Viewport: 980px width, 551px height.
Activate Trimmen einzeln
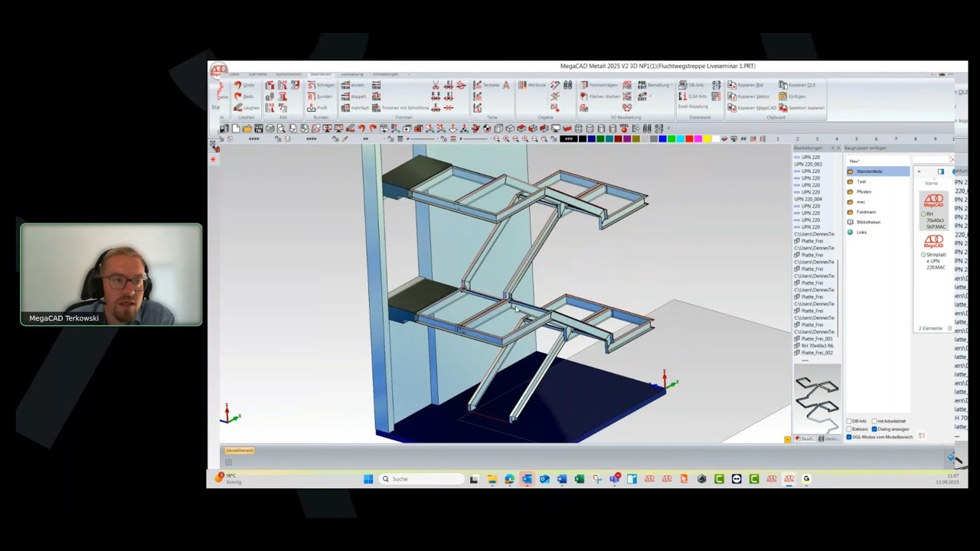pyautogui.click(x=353, y=85)
